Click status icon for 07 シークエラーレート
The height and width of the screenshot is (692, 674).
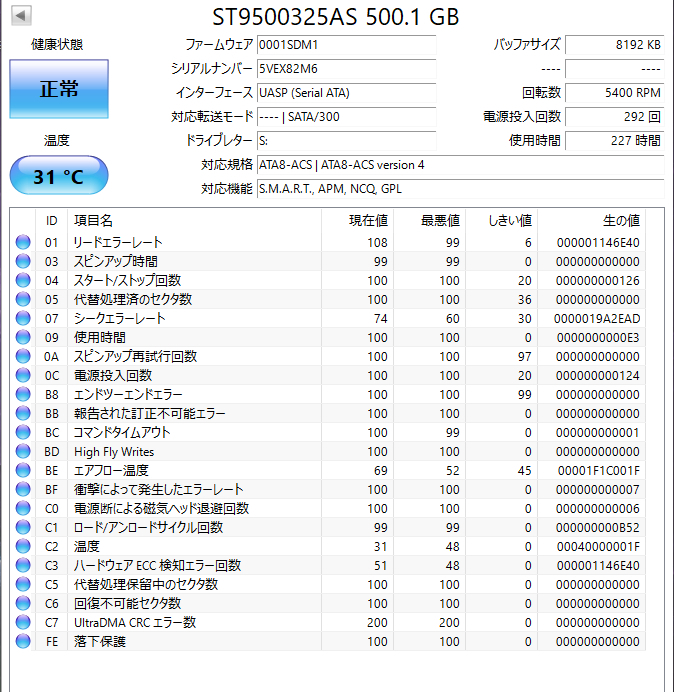[x=23, y=318]
